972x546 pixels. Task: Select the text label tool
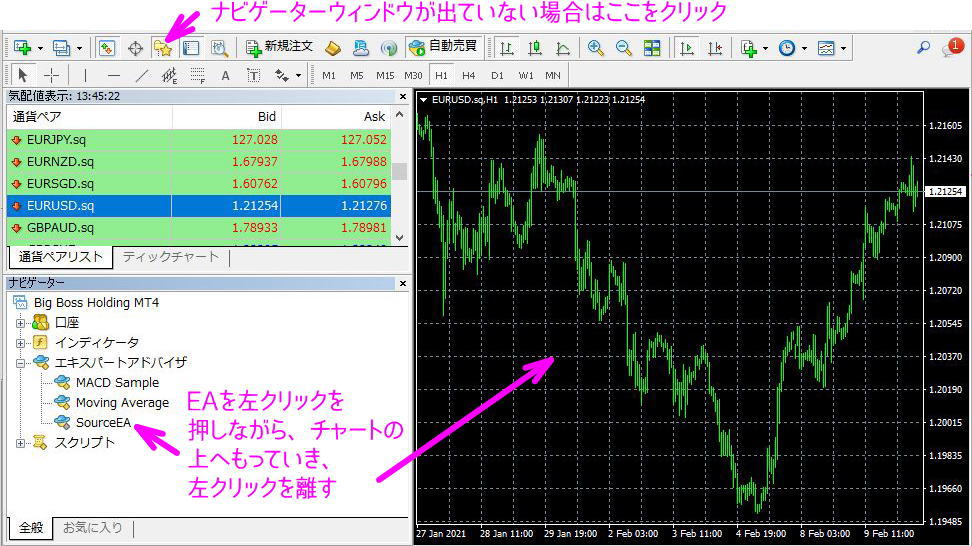coord(254,76)
